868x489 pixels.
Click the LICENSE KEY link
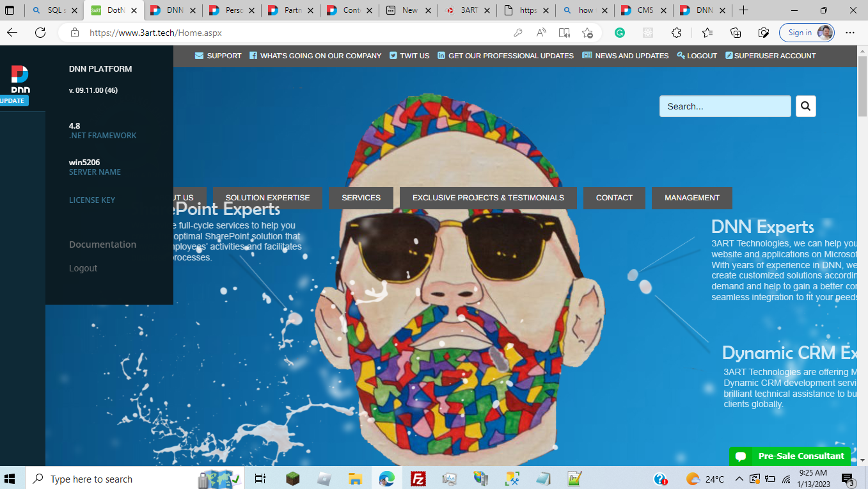pyautogui.click(x=91, y=200)
